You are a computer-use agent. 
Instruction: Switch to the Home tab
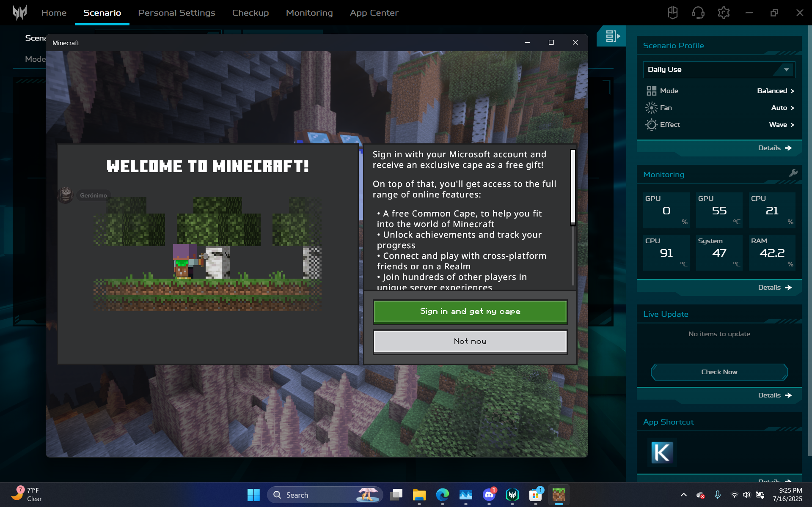point(54,13)
